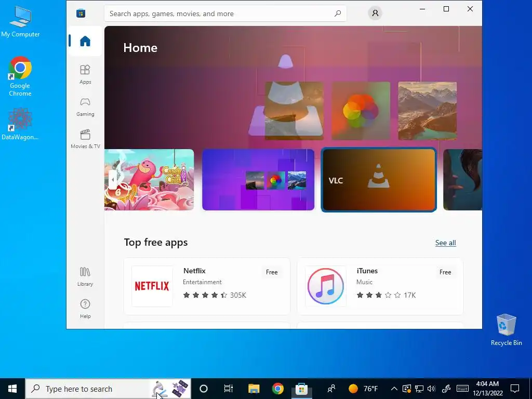
Task: Go to the Gaming section
Action: pyautogui.click(x=85, y=107)
